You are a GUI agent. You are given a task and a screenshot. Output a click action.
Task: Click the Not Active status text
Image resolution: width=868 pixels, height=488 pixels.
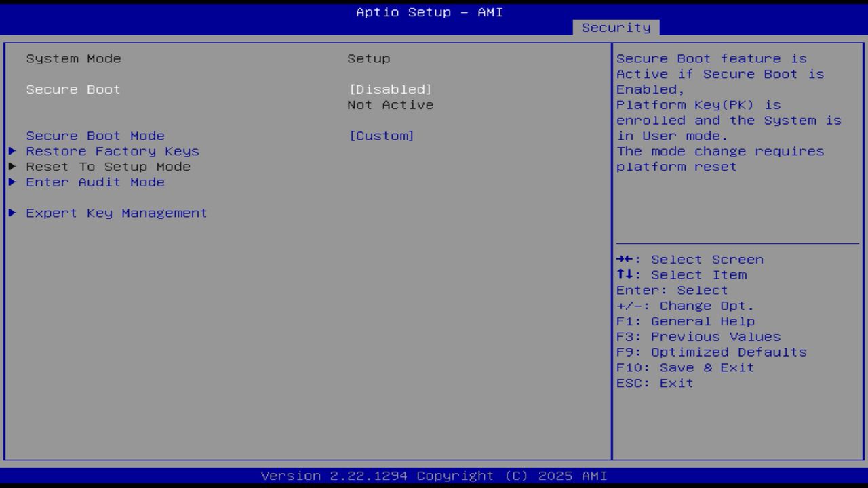tap(391, 104)
